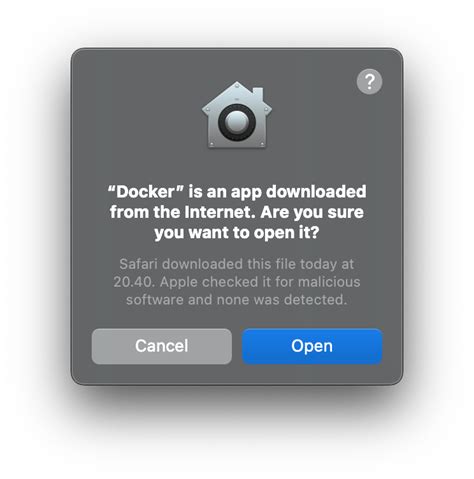Click the "malicious software" notice line
Image resolution: width=474 pixels, height=479 pixels.
[237, 282]
